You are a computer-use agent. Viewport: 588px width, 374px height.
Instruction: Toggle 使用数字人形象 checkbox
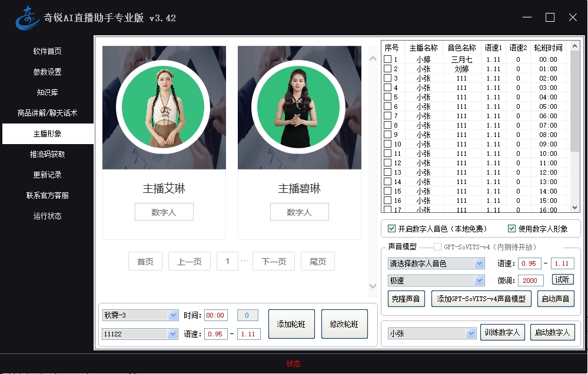point(512,229)
